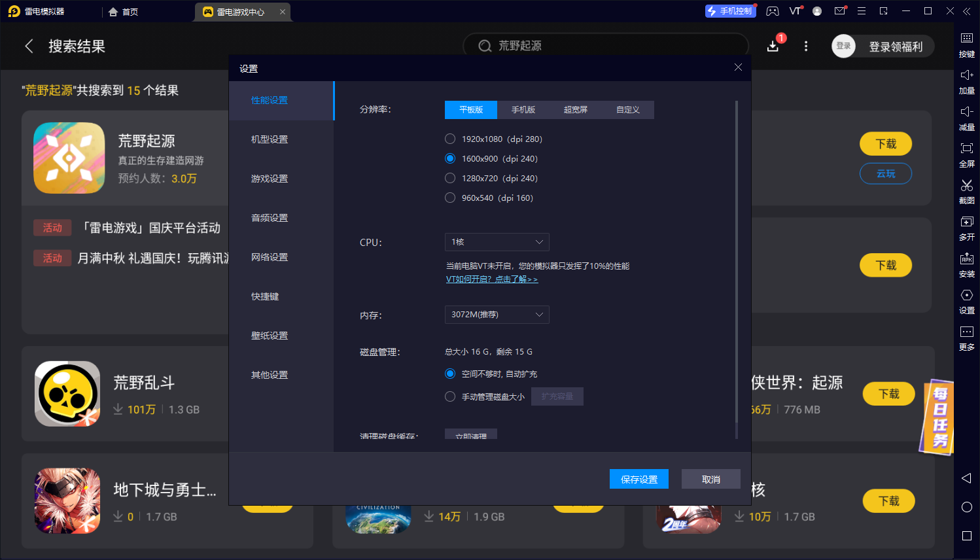This screenshot has height=560, width=980.
Task: Switch to 快捷键 settings tab
Action: tap(281, 297)
